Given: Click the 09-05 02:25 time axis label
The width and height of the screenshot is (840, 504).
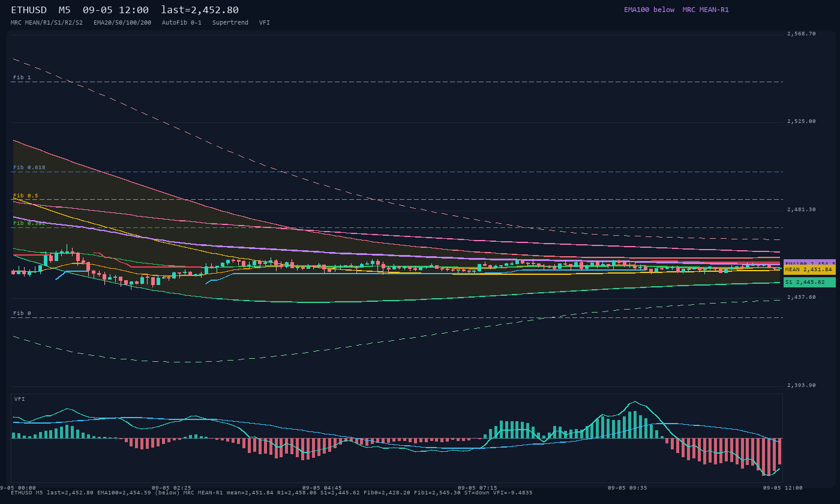Looking at the screenshot, I should (172, 488).
